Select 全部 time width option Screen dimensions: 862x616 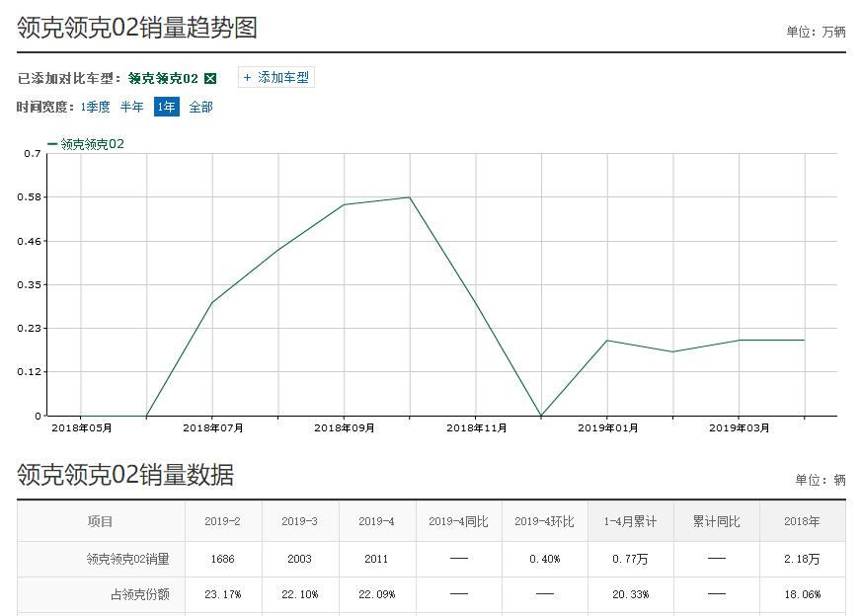(200, 108)
